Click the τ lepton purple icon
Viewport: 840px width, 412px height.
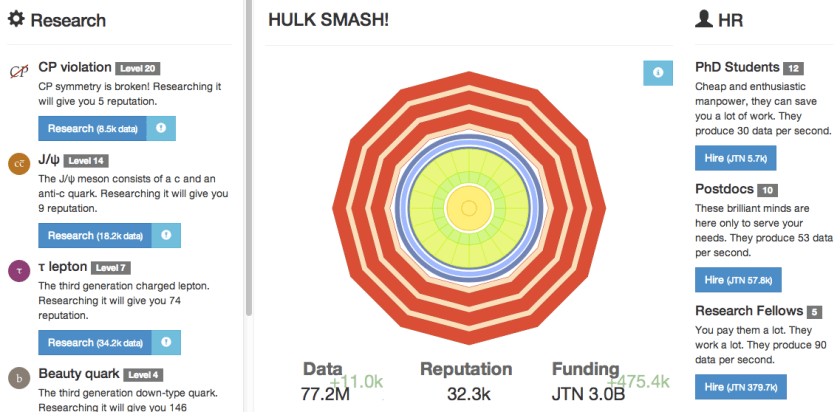click(18, 270)
